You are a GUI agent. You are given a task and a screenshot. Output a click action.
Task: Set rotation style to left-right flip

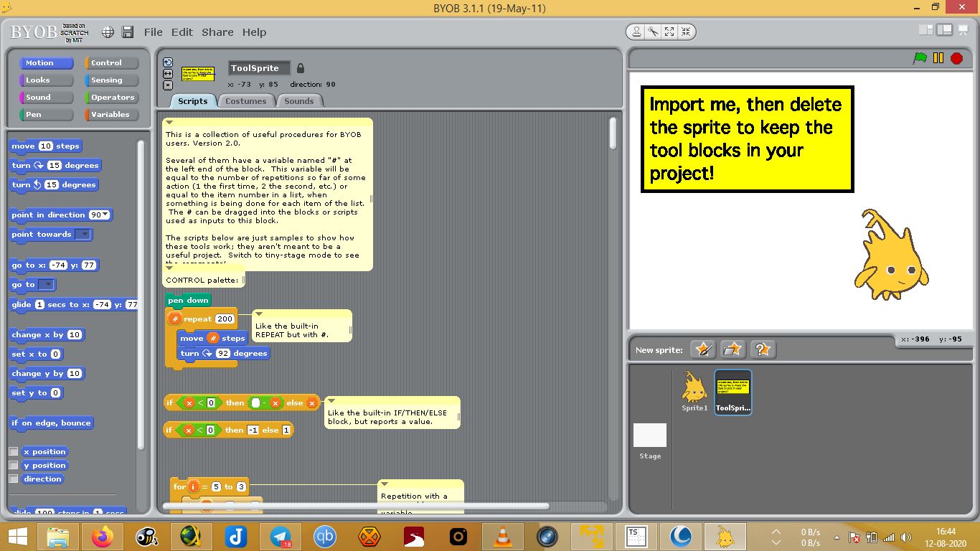coord(168,74)
